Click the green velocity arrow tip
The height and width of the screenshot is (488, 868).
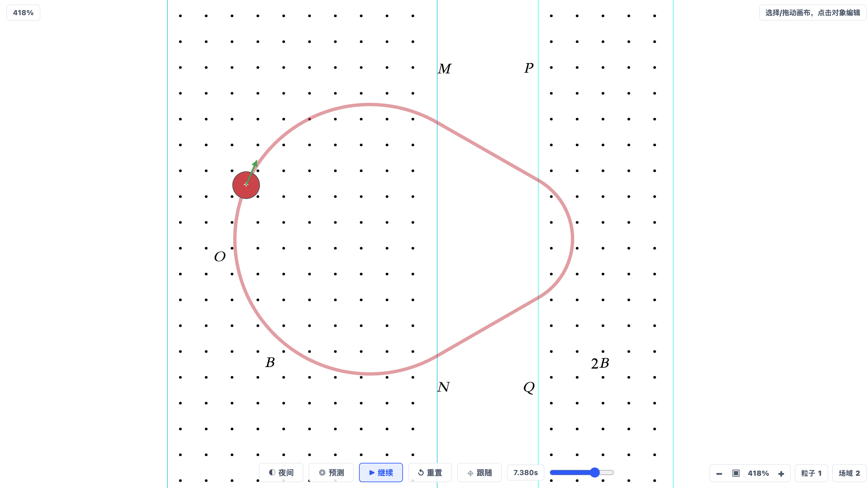coord(256,162)
